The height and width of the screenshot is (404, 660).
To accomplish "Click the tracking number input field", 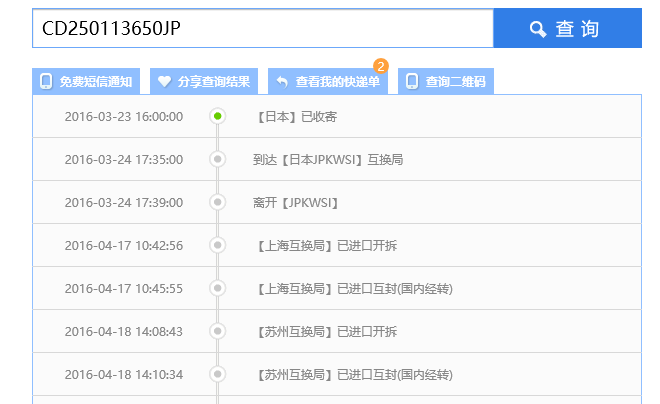I will click(263, 28).
